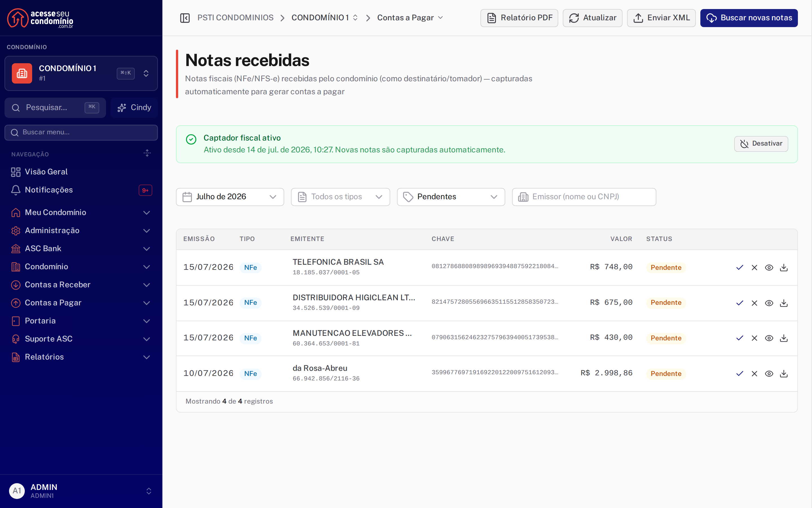
Task: Deactivate the fiscal captor with Desativar
Action: 761,144
